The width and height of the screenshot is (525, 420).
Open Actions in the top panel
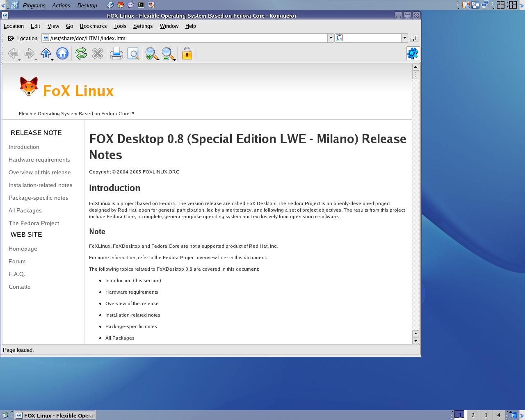[x=61, y=5]
